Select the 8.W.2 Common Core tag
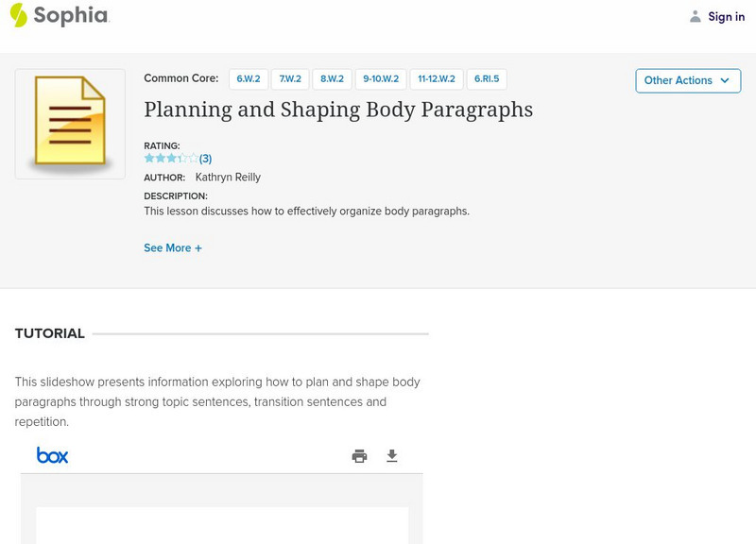 point(332,79)
